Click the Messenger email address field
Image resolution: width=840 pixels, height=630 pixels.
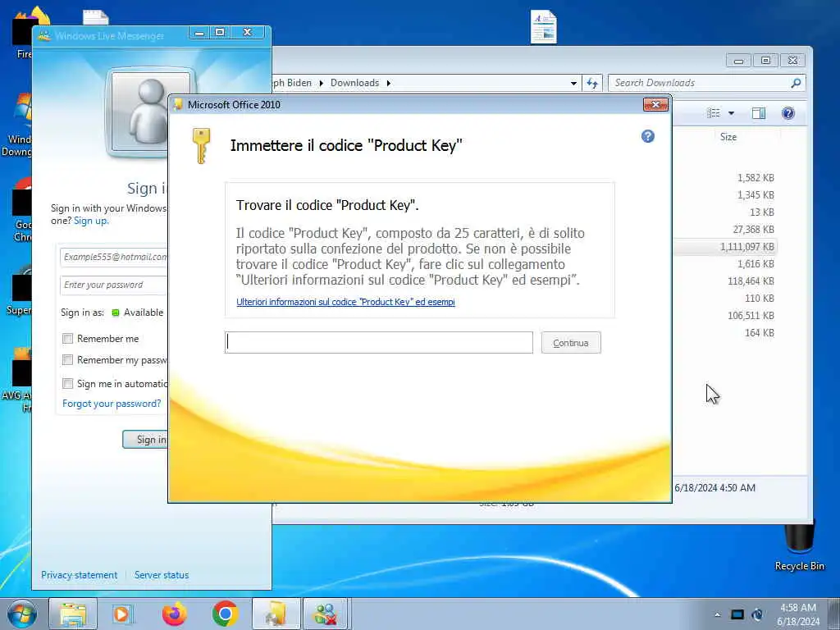pos(114,257)
